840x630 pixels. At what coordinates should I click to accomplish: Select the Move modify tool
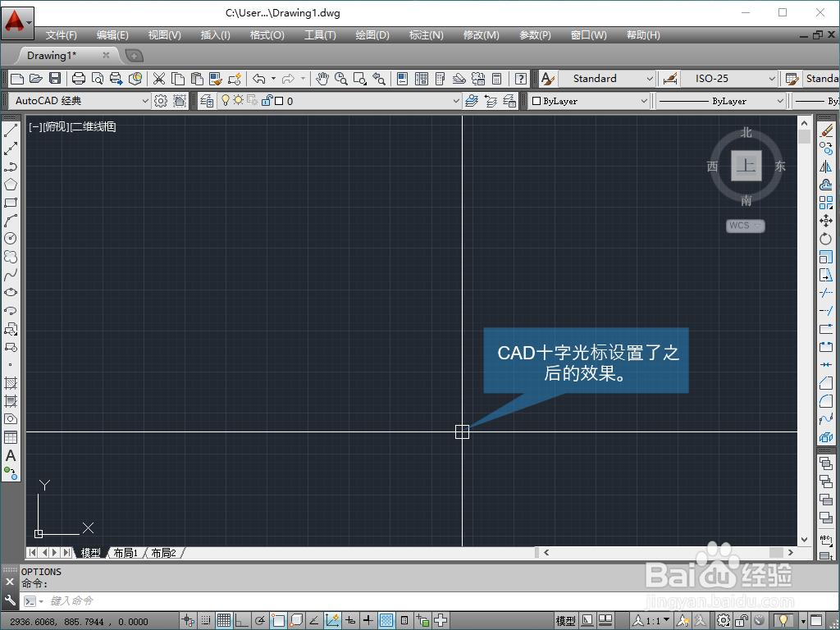(826, 221)
